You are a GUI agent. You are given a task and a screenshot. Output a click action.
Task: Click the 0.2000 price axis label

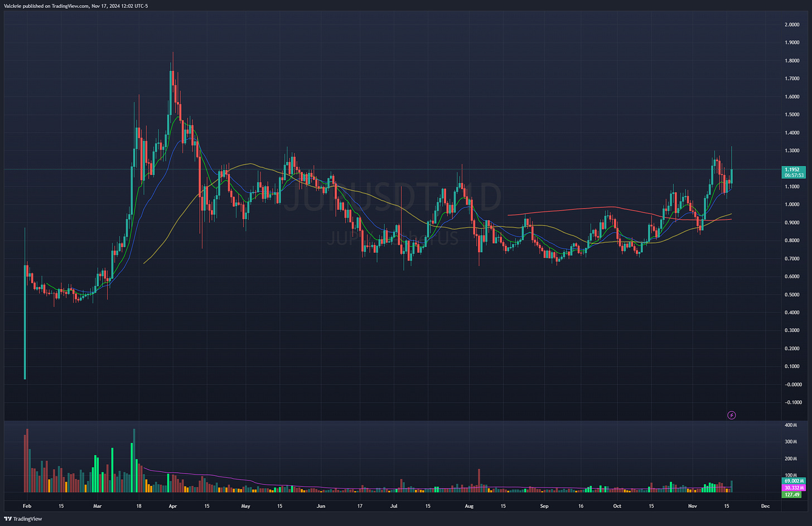[792, 349]
